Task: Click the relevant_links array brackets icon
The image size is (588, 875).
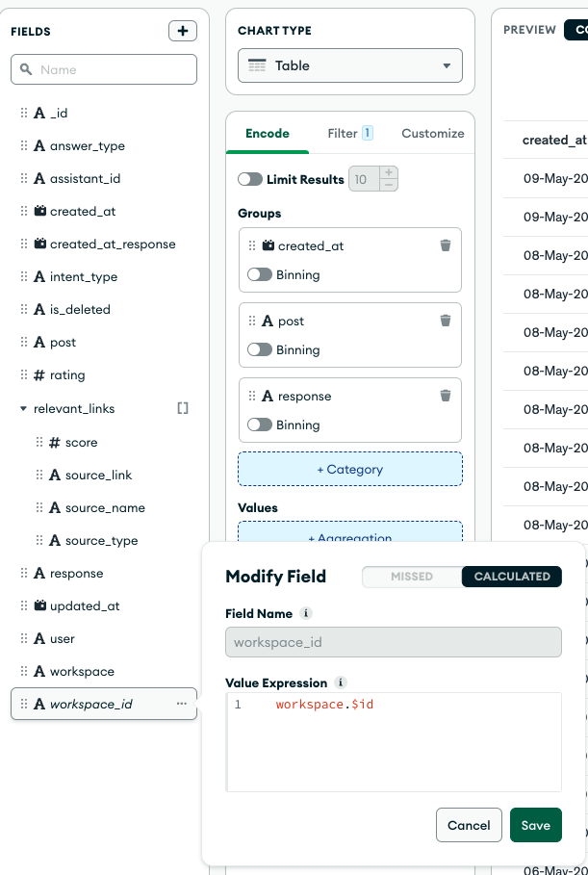Action: point(182,408)
